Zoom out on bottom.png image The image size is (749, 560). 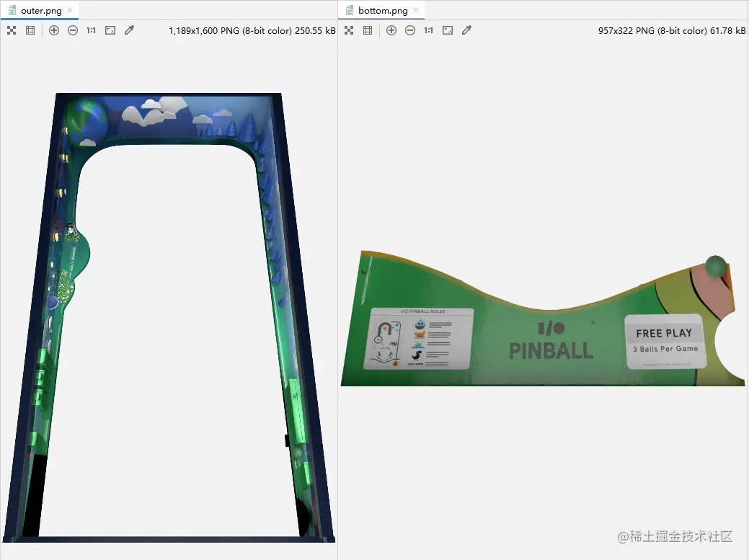pos(410,30)
